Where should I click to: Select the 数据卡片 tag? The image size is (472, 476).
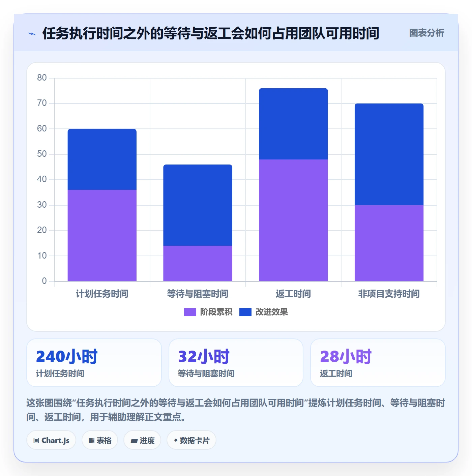[191, 440]
